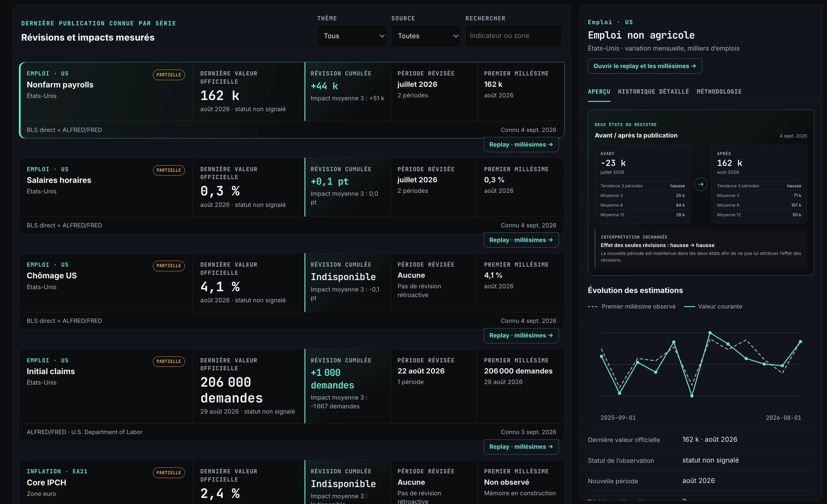Click '22 août 2026' revised period
This screenshot has height=504, width=827.
coord(421,371)
